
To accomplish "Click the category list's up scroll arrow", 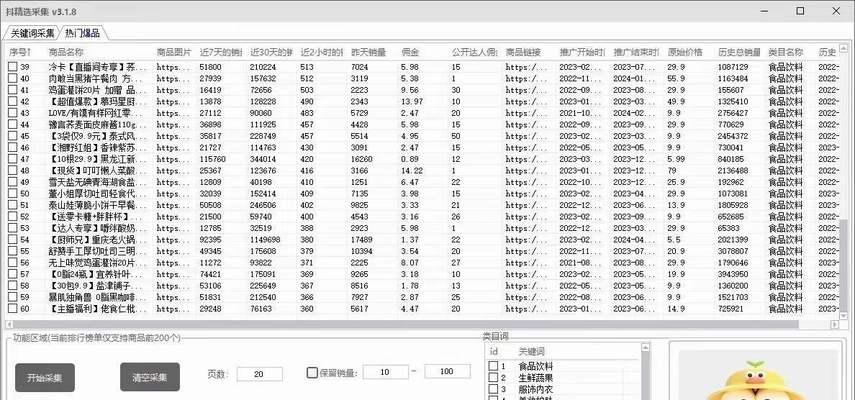I will click(x=646, y=348).
